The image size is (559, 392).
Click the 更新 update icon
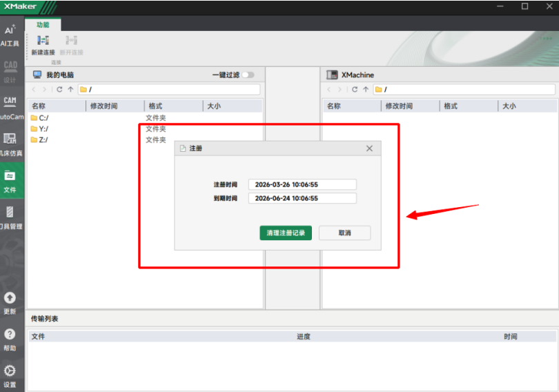click(x=10, y=302)
